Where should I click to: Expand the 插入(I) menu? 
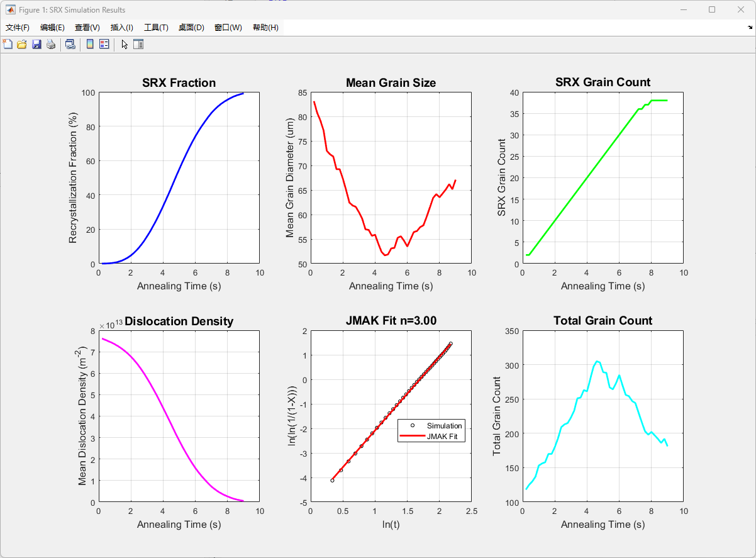121,28
